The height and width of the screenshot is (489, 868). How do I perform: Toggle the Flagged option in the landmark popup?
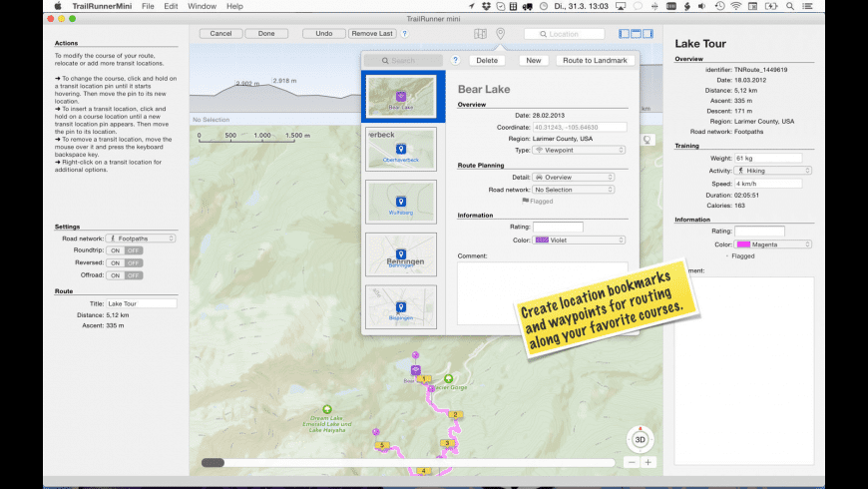click(538, 201)
